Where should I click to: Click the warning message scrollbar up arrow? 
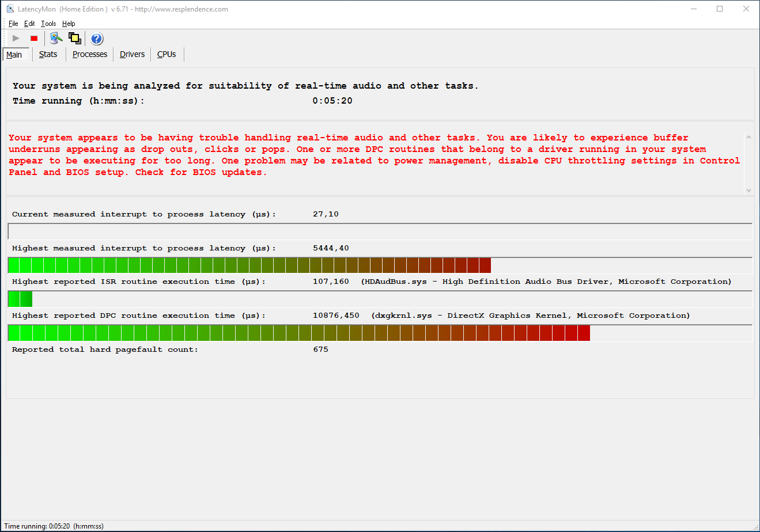point(748,137)
